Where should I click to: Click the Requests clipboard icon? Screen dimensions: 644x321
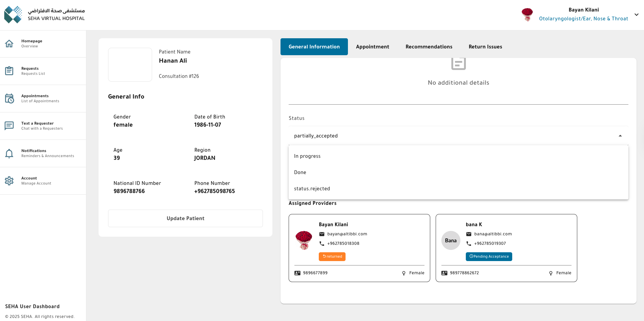pyautogui.click(x=9, y=71)
